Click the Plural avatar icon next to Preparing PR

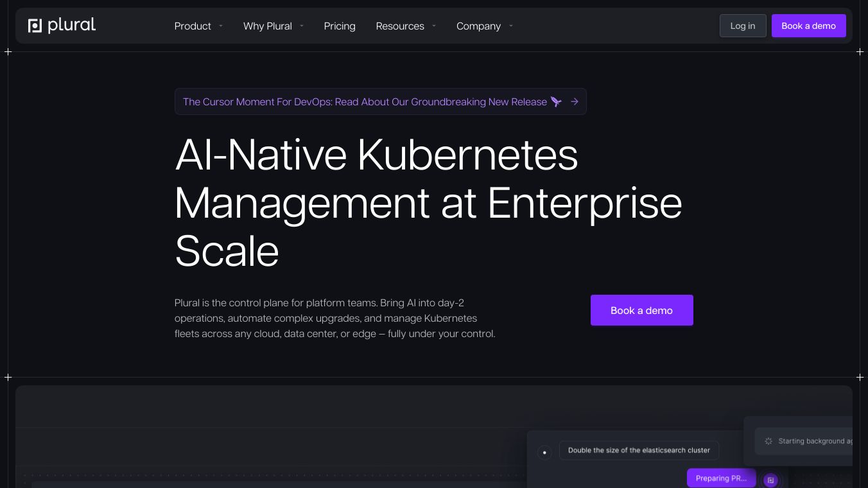(x=771, y=480)
